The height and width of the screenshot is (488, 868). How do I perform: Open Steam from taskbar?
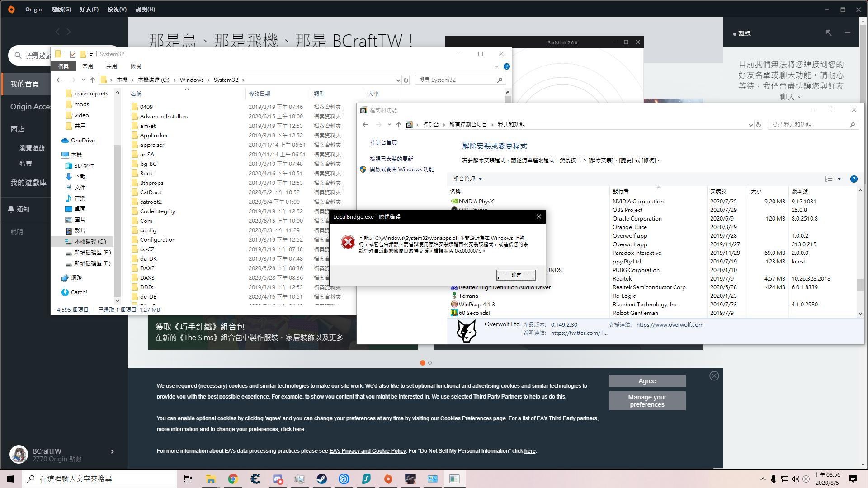(321, 479)
